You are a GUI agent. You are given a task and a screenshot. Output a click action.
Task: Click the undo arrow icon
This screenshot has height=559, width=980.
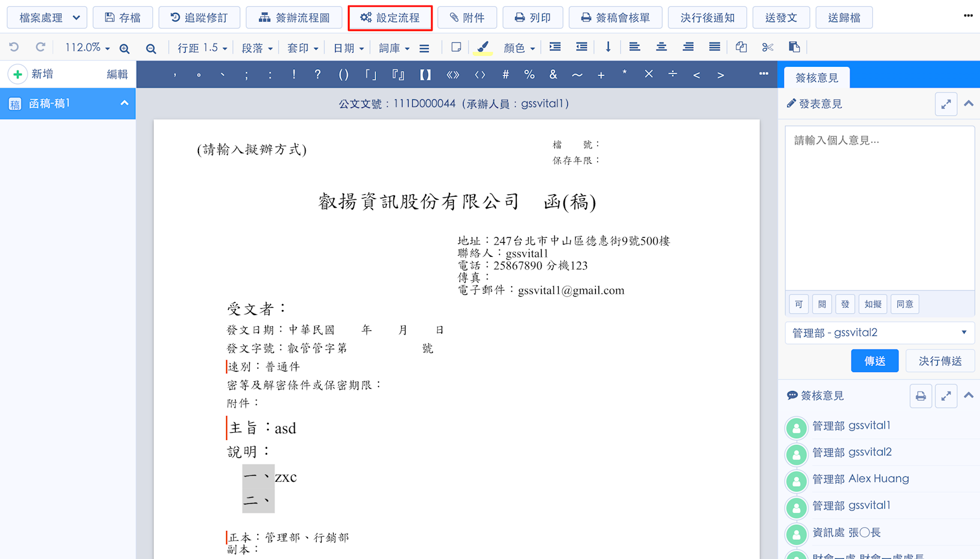(14, 47)
